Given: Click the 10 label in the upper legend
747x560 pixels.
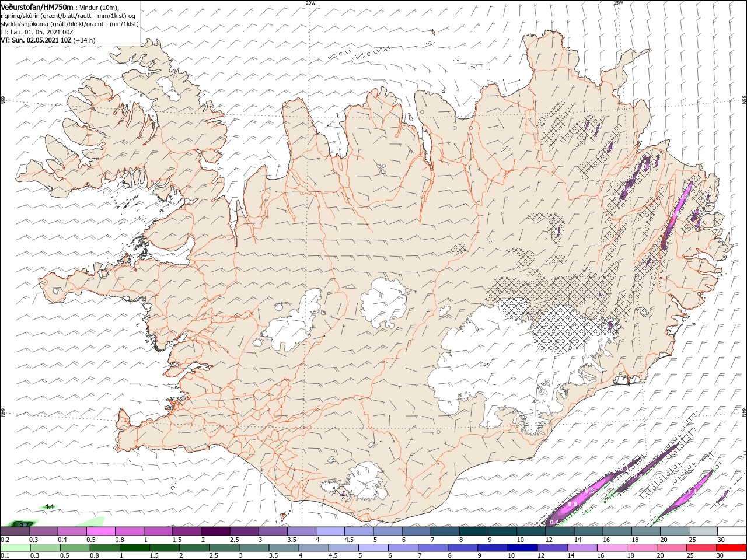Looking at the screenshot, I should [521, 540].
